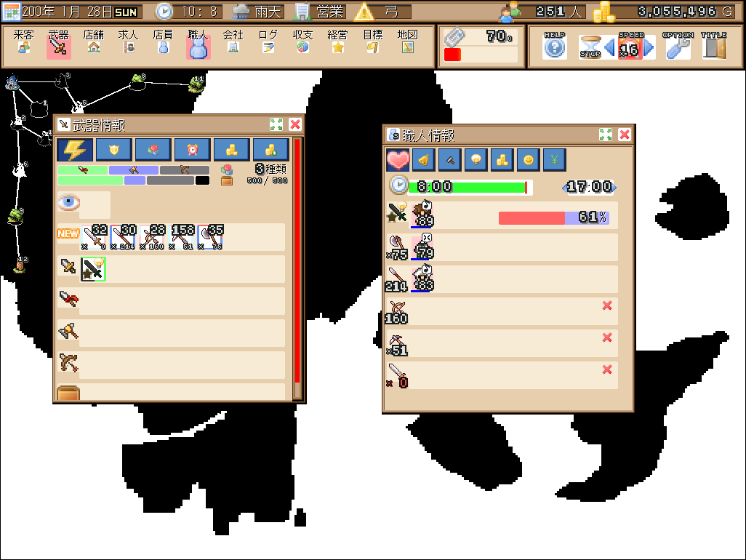Click the axe category row icon
This screenshot has height=560, width=746.
click(x=68, y=331)
